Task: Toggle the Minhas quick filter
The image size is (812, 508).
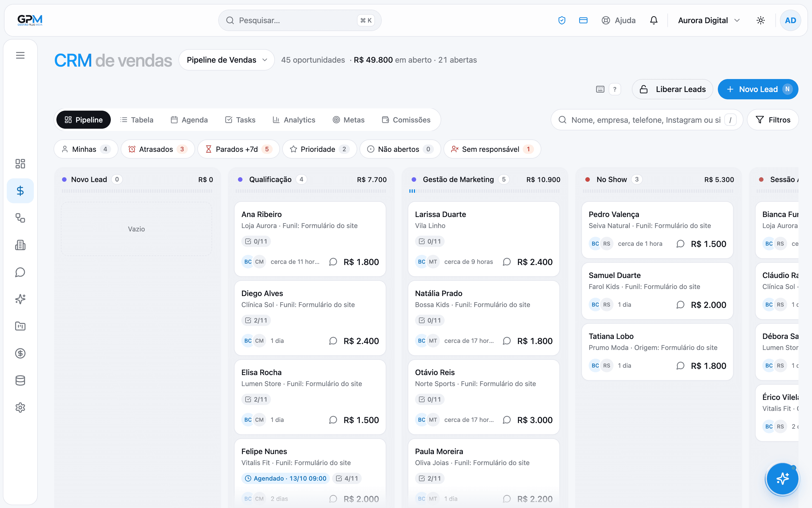Action: 86,149
